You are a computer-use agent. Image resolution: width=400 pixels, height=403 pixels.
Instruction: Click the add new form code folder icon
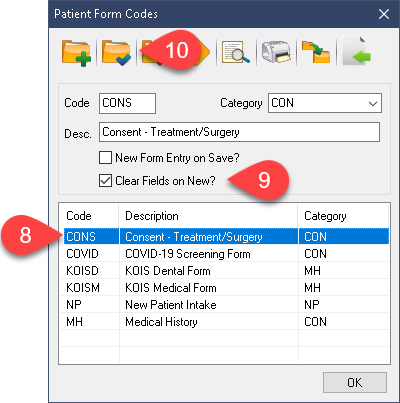click(x=76, y=53)
